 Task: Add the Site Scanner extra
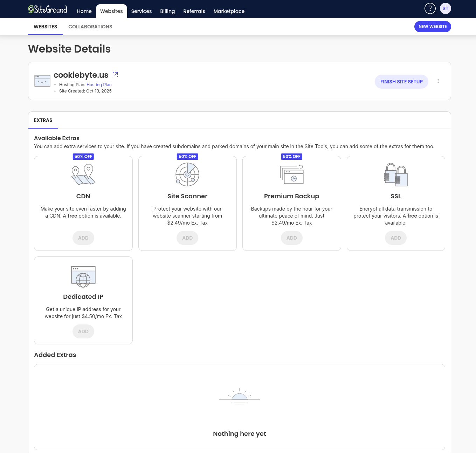click(x=187, y=238)
